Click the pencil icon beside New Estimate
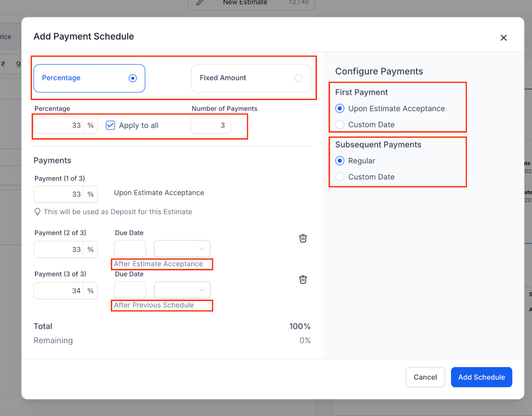The height and width of the screenshot is (416, 532). [200, 2]
